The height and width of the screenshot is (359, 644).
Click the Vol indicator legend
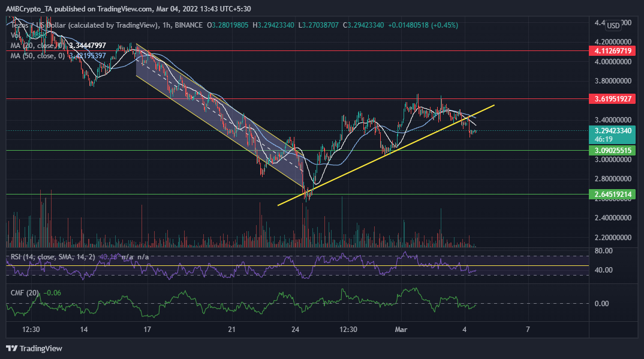click(15, 35)
